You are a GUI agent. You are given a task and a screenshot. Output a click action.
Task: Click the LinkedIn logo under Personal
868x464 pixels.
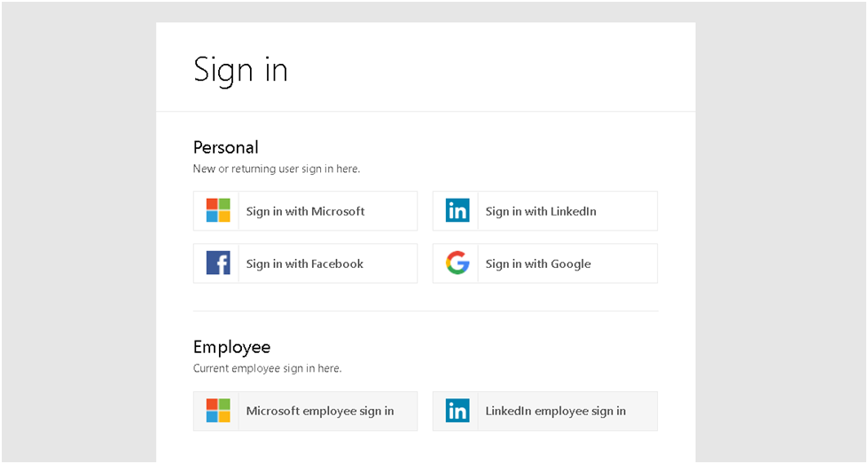(457, 210)
